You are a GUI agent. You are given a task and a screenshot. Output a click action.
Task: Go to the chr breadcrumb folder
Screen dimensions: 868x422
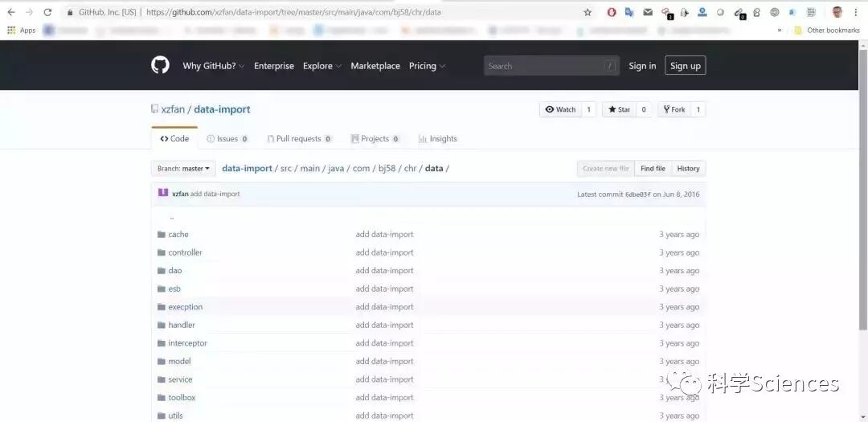click(x=410, y=168)
